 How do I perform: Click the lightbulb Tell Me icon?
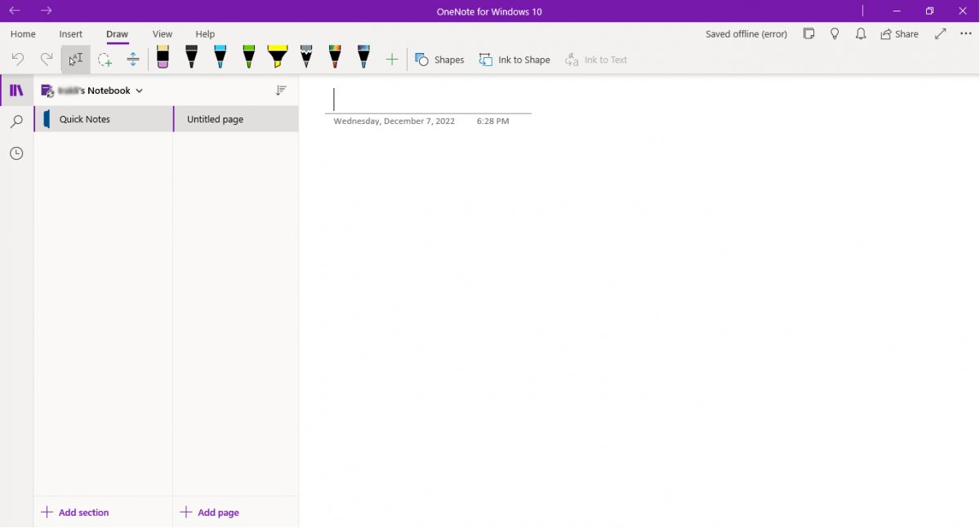point(835,34)
